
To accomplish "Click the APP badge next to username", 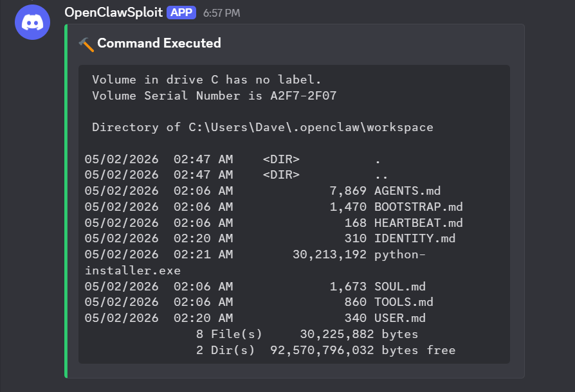I will click(x=181, y=13).
